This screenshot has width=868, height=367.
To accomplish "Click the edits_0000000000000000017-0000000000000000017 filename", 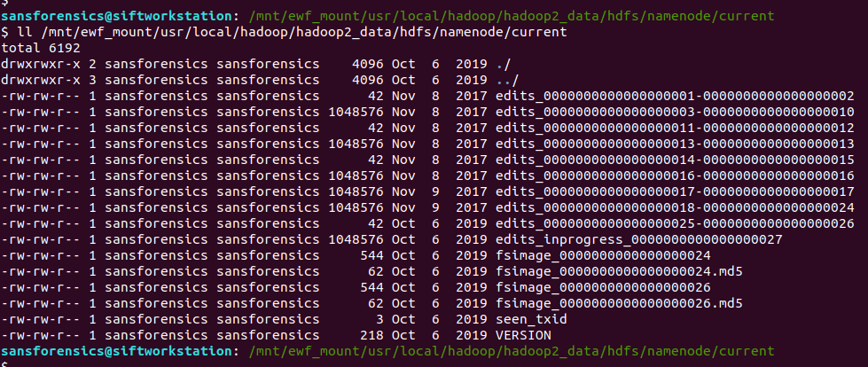I will (x=675, y=192).
